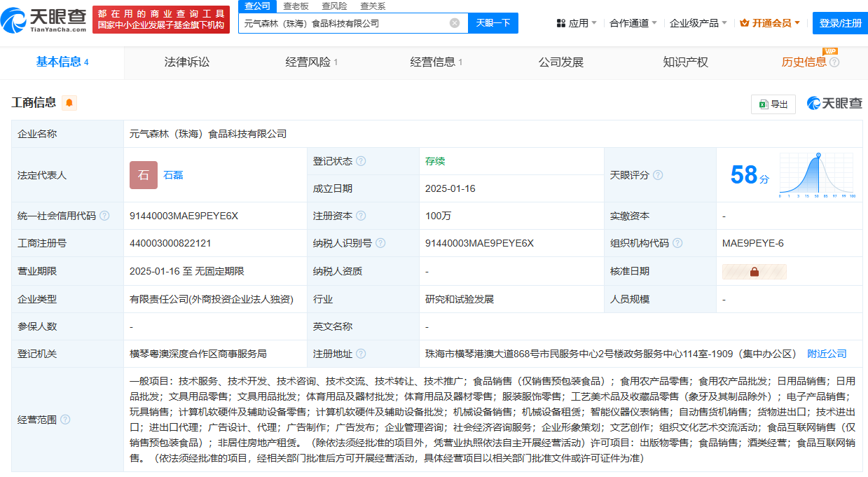Click the 58分 score value

click(x=750, y=175)
